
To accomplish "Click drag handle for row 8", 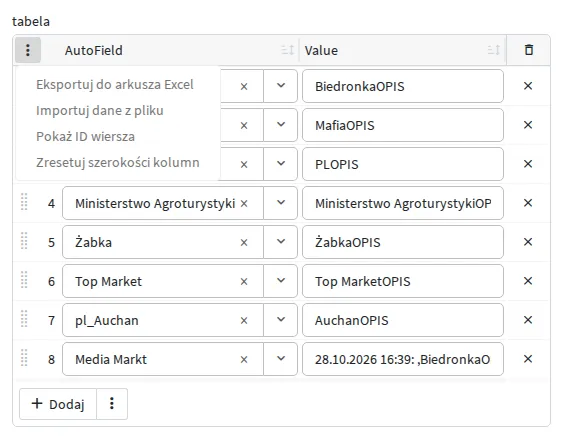I will click(x=24, y=358).
